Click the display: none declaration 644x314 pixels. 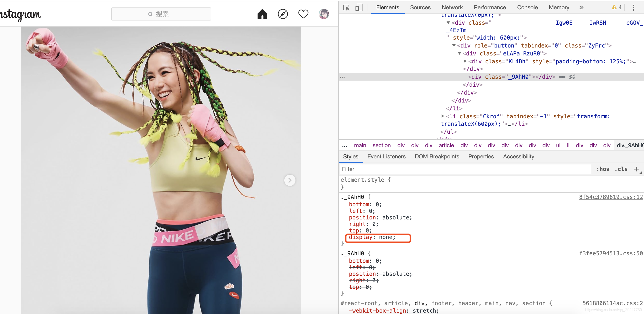click(x=372, y=237)
